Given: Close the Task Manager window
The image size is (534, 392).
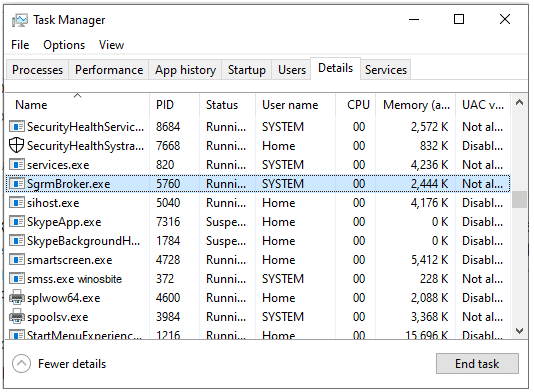Looking at the screenshot, I should click(x=505, y=19).
